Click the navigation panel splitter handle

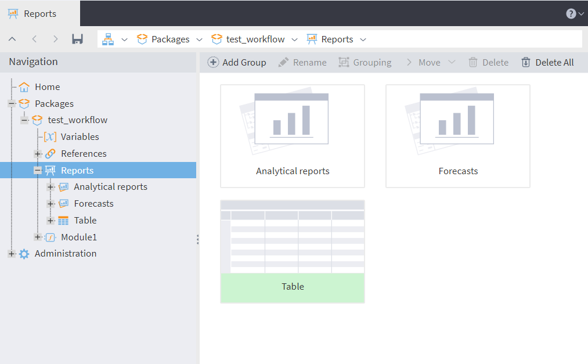198,239
